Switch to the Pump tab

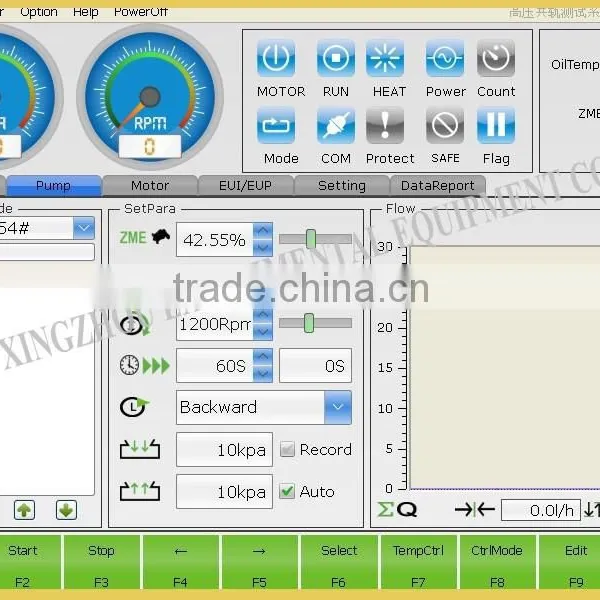pos(54,186)
